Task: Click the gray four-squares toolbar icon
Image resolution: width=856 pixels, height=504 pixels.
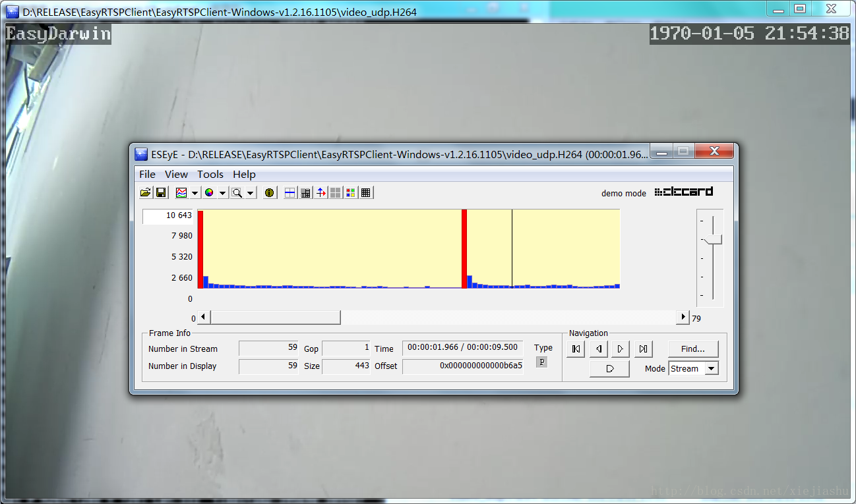Action: [336, 192]
